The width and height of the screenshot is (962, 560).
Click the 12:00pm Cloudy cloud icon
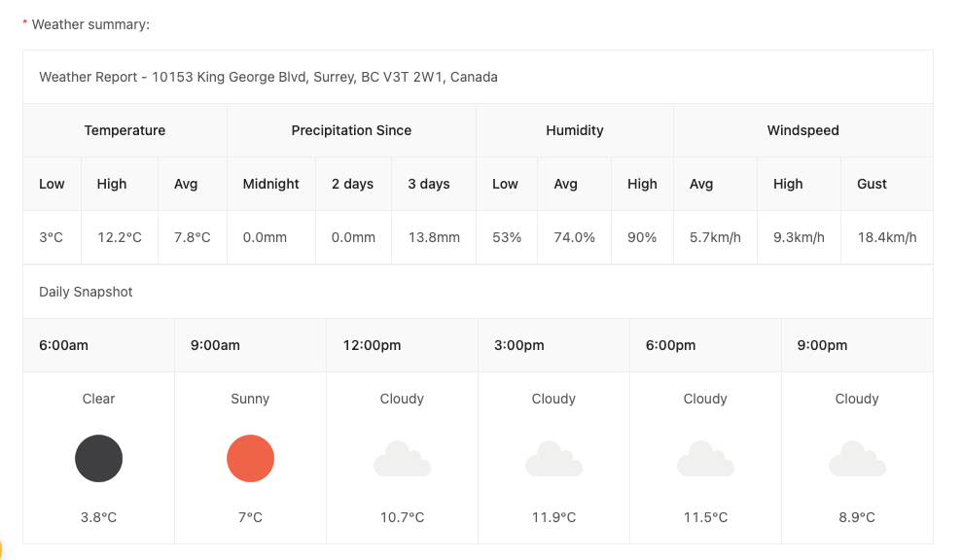pyautogui.click(x=402, y=459)
